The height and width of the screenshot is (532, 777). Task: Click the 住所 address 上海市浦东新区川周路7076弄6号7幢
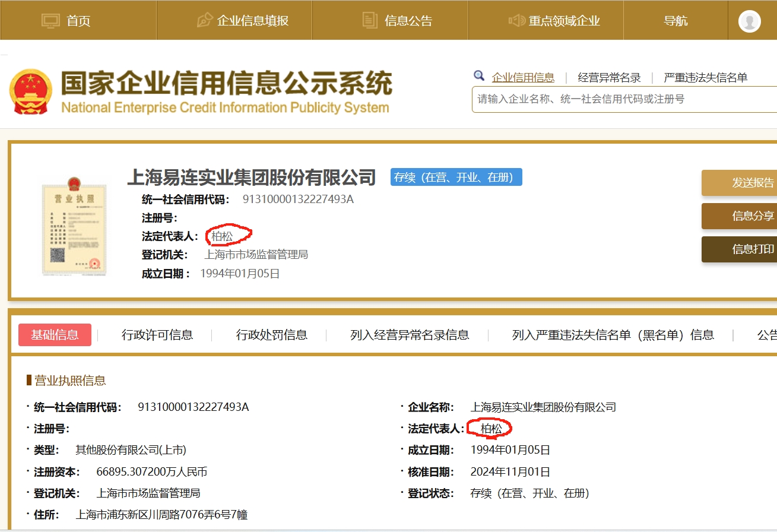(161, 515)
